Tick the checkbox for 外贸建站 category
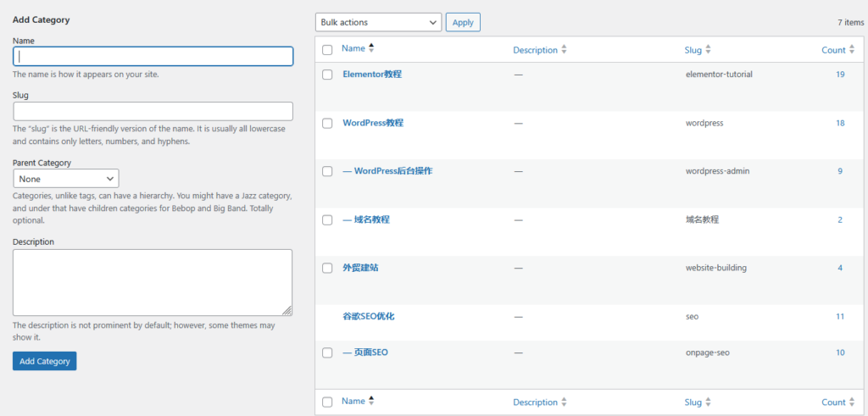The width and height of the screenshot is (868, 416). click(x=328, y=268)
